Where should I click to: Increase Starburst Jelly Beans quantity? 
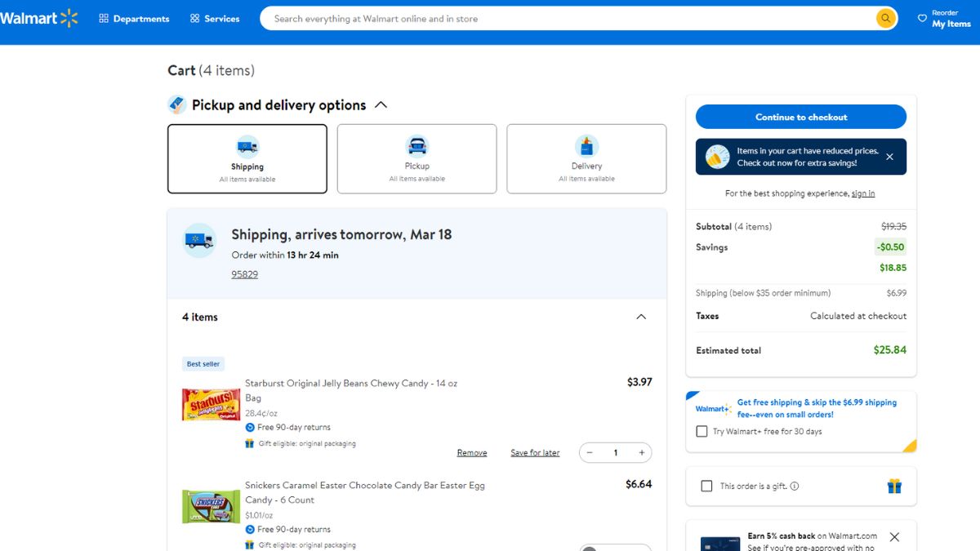pyautogui.click(x=641, y=453)
